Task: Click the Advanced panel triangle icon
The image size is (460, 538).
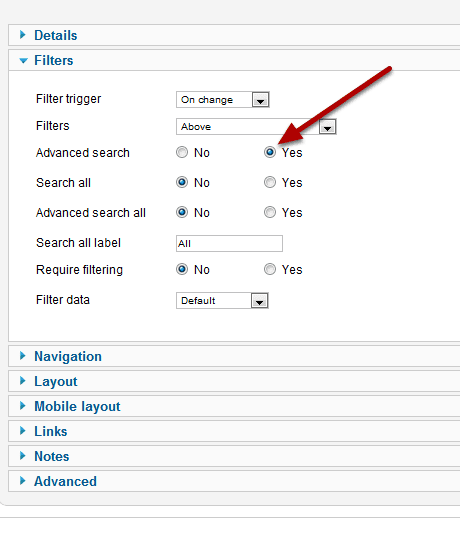Action: [23, 481]
